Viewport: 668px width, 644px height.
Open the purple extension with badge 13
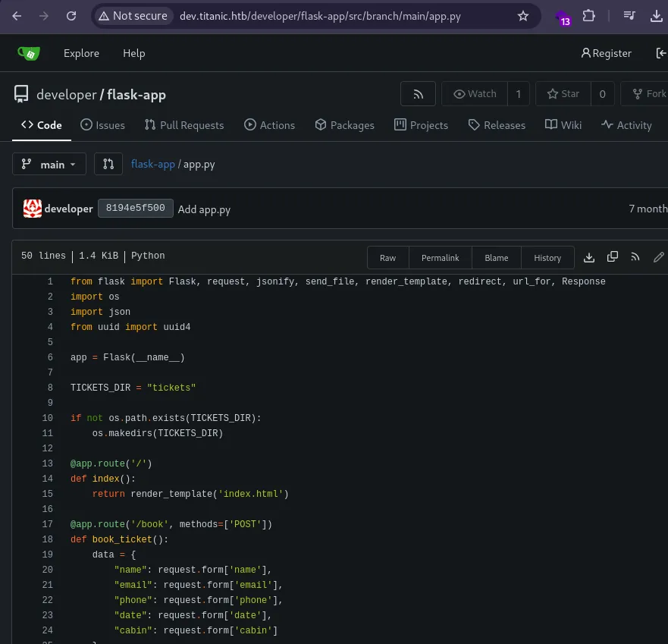[x=563, y=17]
